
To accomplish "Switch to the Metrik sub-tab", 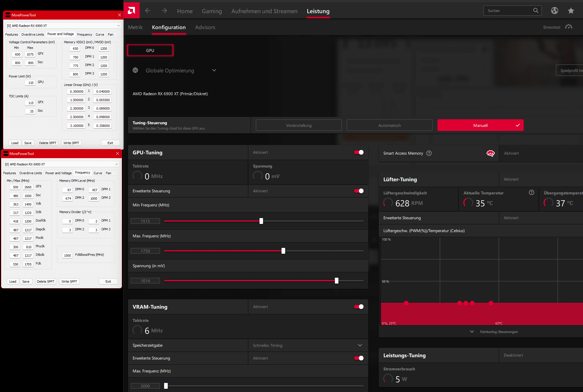I will click(135, 27).
